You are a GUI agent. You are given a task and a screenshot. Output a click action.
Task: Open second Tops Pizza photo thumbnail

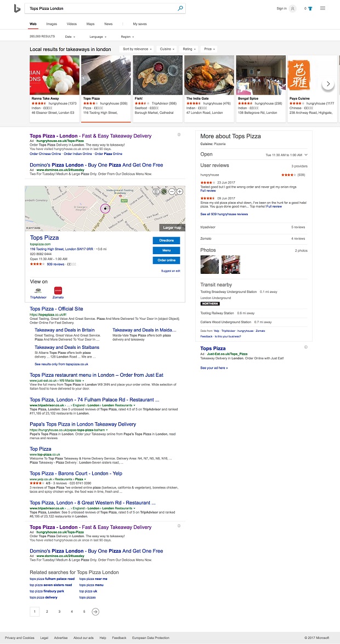point(231,264)
